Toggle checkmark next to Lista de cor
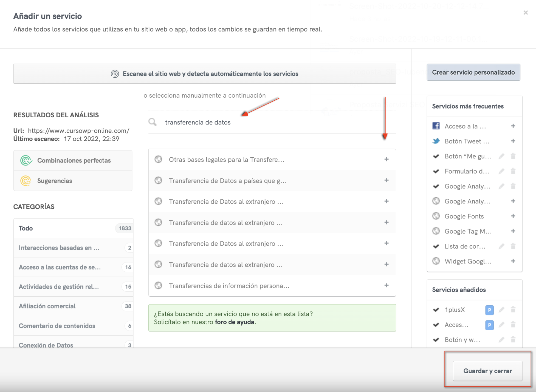 tap(436, 246)
